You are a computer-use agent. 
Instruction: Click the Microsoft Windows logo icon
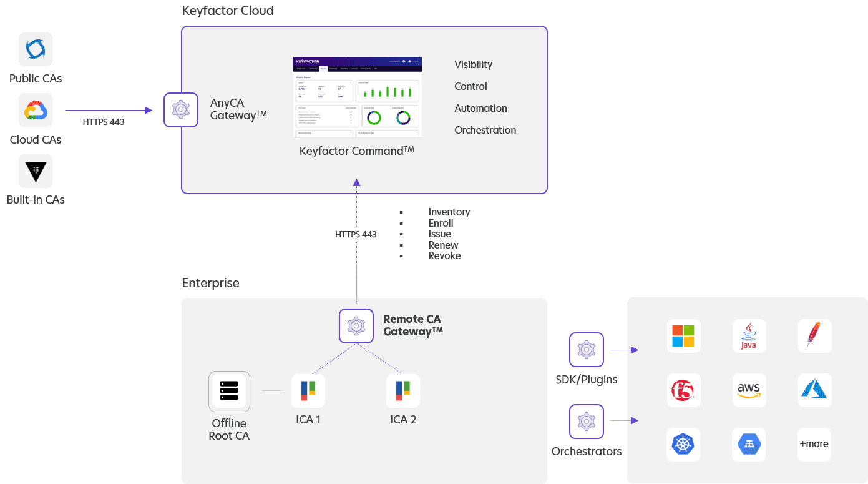click(x=683, y=336)
